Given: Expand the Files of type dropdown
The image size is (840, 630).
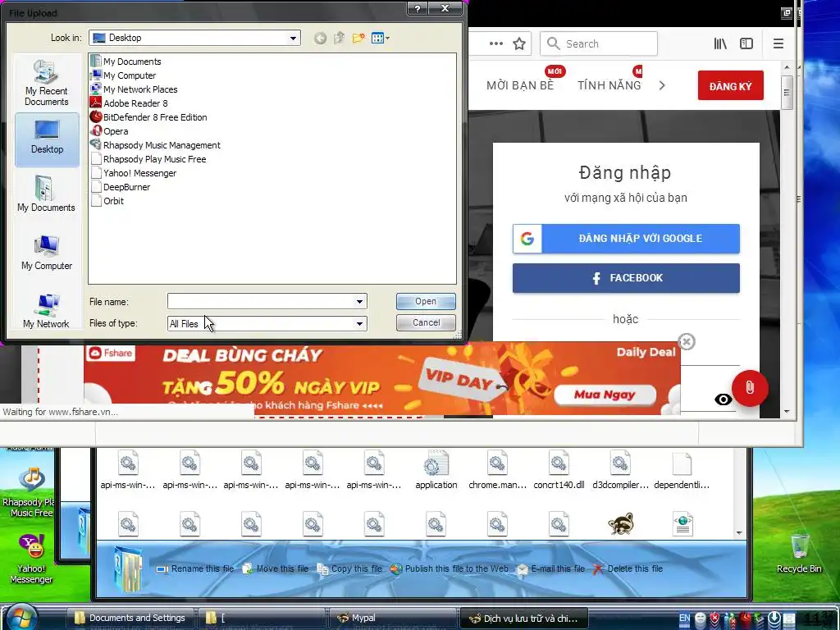Looking at the screenshot, I should (359, 323).
